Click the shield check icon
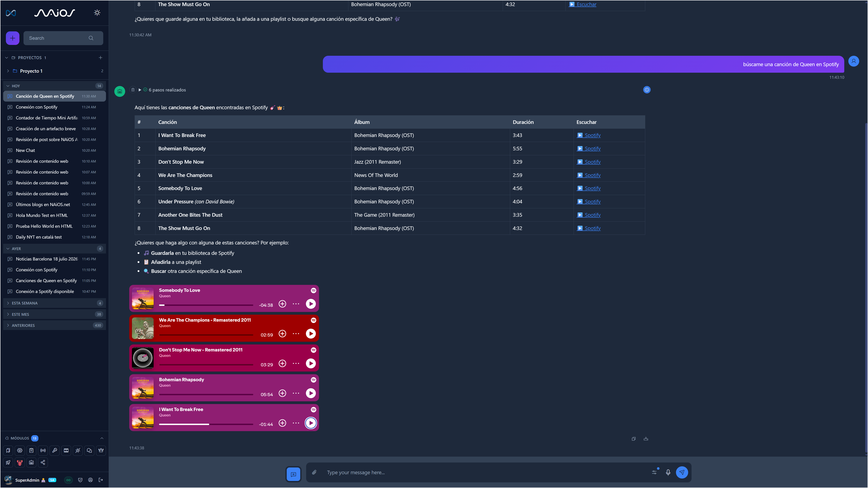 (80, 480)
